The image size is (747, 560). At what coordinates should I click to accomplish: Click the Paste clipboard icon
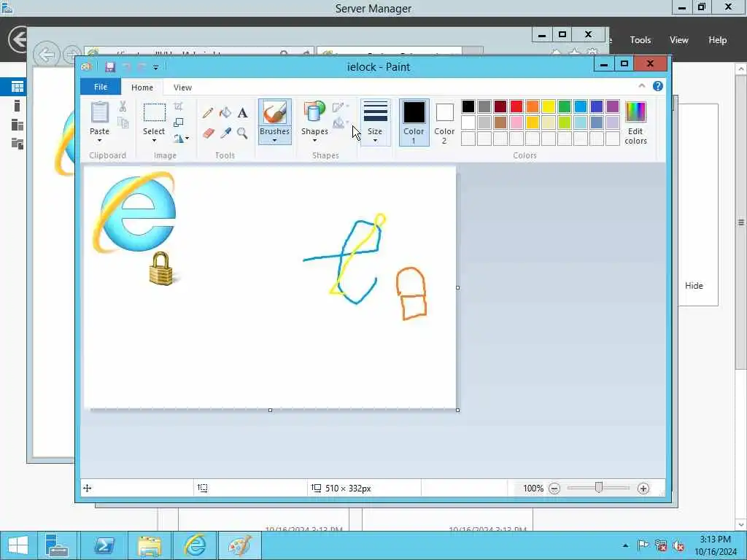pyautogui.click(x=99, y=113)
